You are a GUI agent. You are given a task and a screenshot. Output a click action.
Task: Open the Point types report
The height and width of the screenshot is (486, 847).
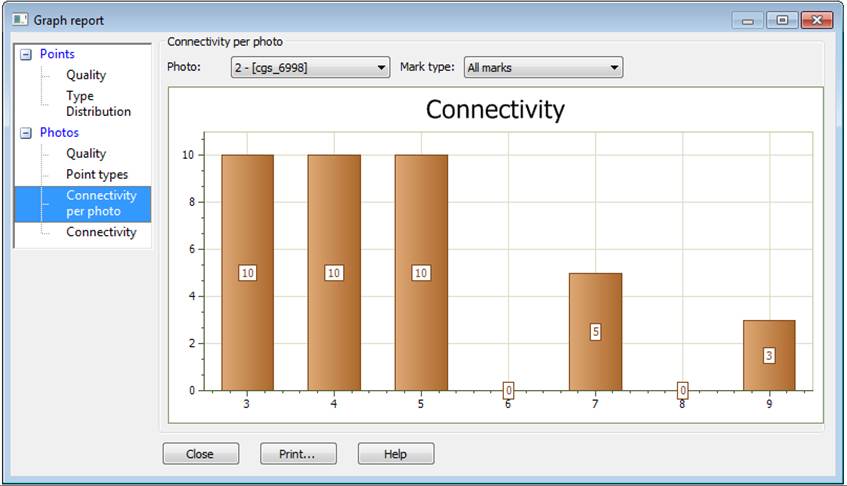(97, 174)
